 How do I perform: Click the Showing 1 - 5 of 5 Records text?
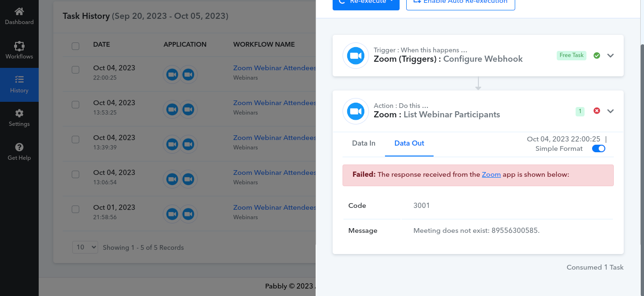143,247
